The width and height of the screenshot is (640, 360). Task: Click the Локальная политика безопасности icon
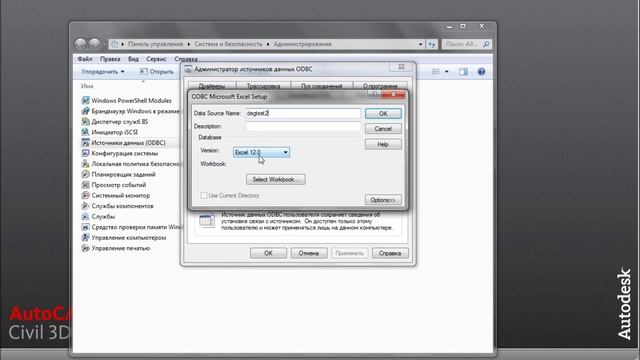(x=85, y=164)
